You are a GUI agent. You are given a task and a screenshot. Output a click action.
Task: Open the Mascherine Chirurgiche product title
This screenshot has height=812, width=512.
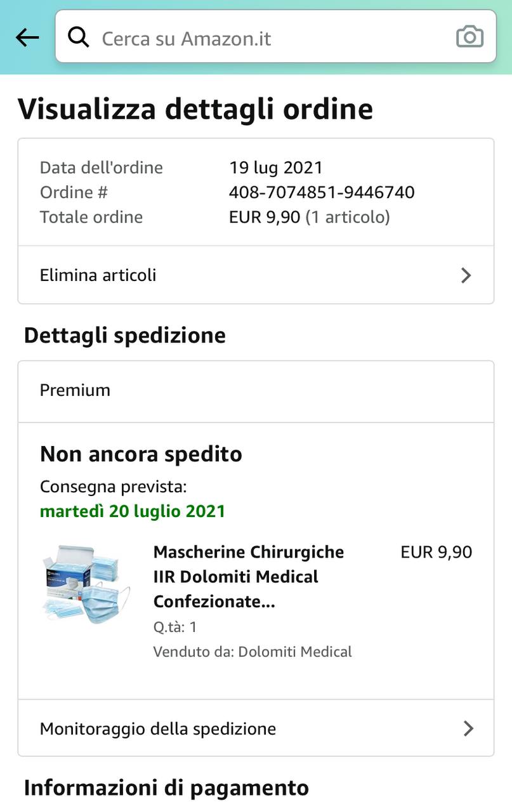[249, 577]
